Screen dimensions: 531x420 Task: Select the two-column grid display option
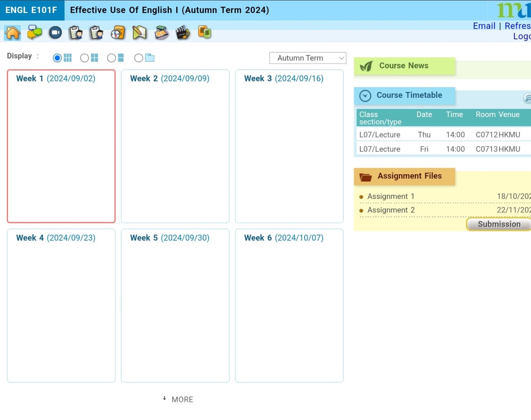pyautogui.click(x=85, y=58)
